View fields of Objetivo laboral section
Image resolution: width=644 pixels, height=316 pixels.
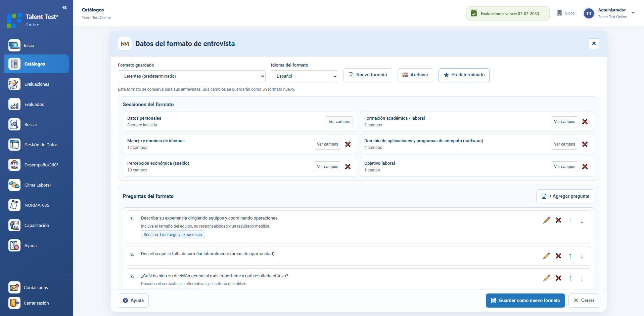click(564, 167)
